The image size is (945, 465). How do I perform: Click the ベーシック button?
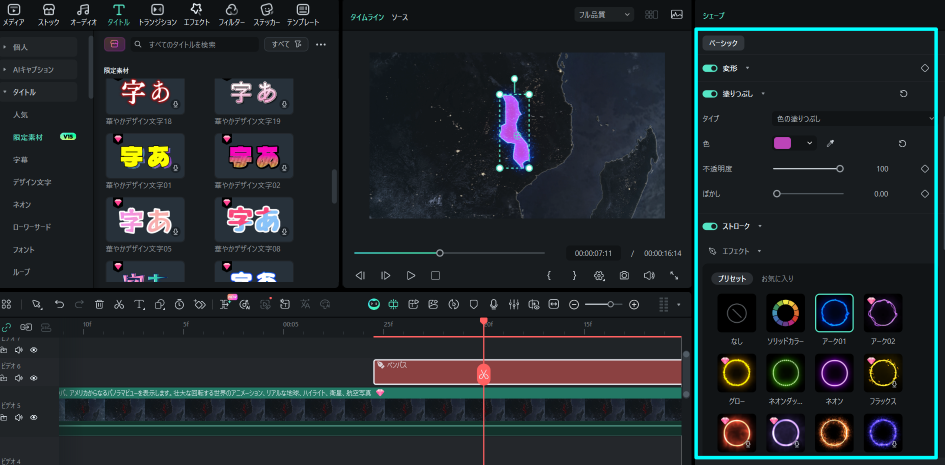coord(724,43)
